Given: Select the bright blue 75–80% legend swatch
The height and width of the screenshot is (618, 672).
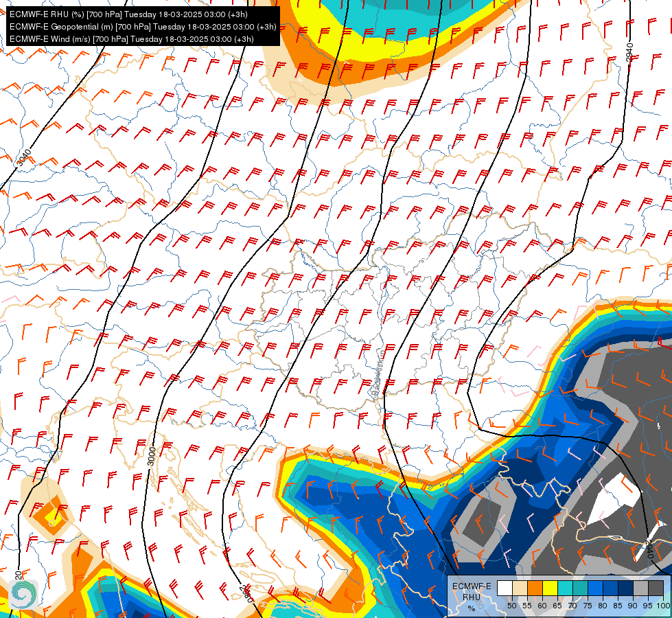Looking at the screenshot, I should point(596,588).
